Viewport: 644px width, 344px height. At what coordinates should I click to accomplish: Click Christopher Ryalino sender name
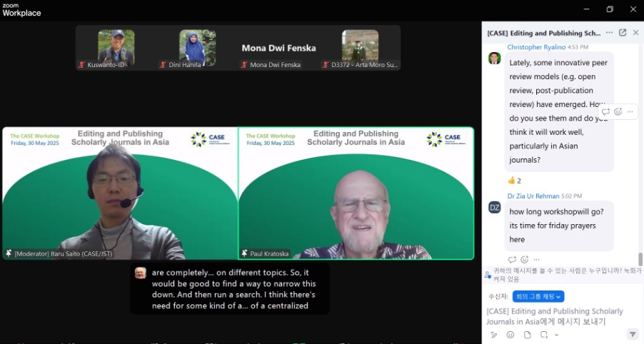point(535,47)
